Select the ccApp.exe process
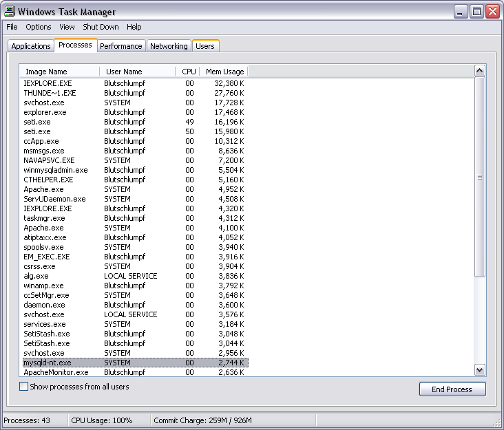504x430 pixels. tap(135, 141)
